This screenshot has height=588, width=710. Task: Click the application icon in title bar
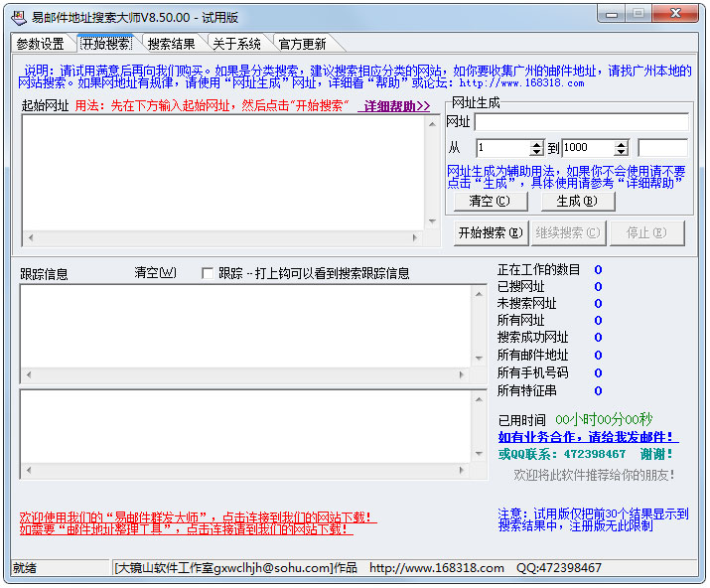click(x=19, y=18)
